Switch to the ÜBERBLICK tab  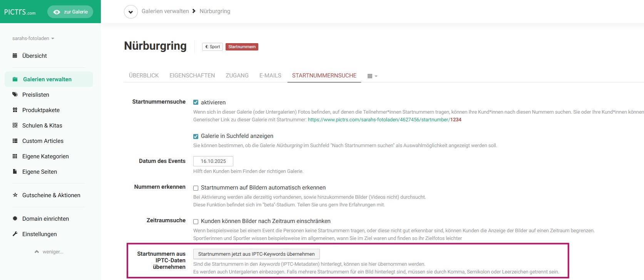pos(144,75)
